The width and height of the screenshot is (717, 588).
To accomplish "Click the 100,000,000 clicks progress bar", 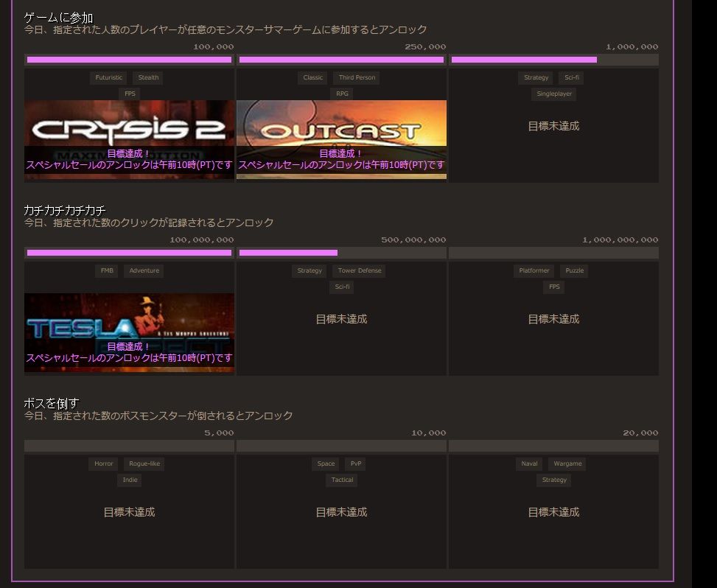I will pyautogui.click(x=130, y=253).
